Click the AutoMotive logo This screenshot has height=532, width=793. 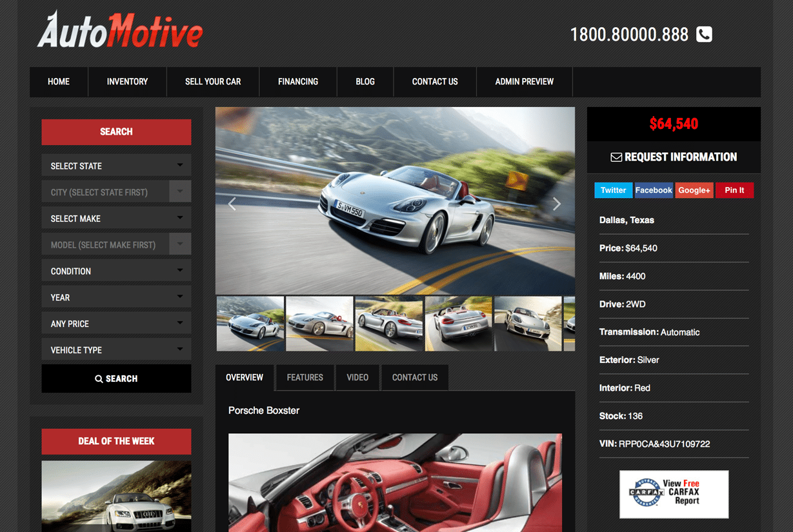point(119,30)
